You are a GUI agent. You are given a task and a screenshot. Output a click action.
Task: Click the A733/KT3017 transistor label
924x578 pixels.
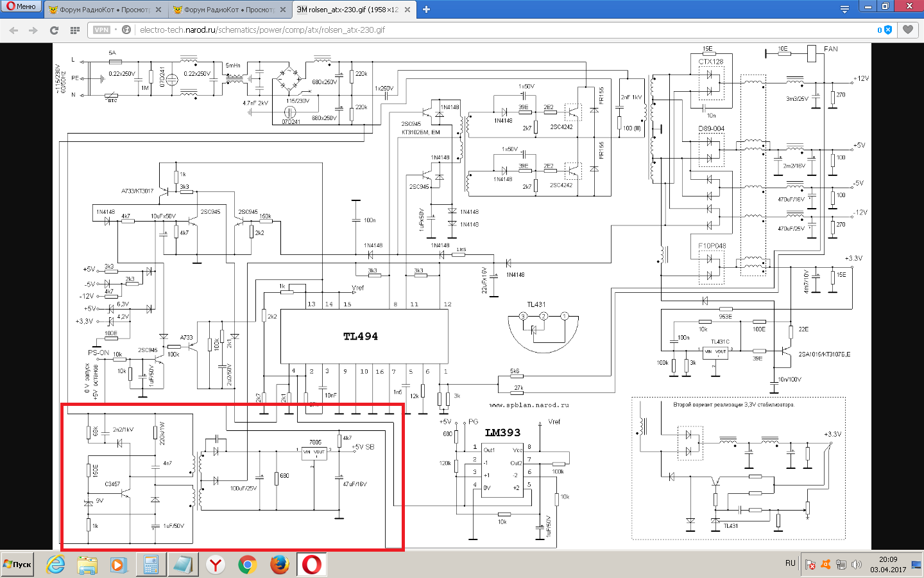click(x=137, y=191)
